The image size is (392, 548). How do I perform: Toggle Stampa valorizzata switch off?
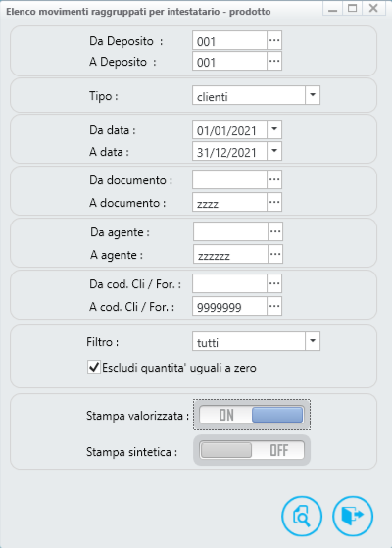point(252,415)
